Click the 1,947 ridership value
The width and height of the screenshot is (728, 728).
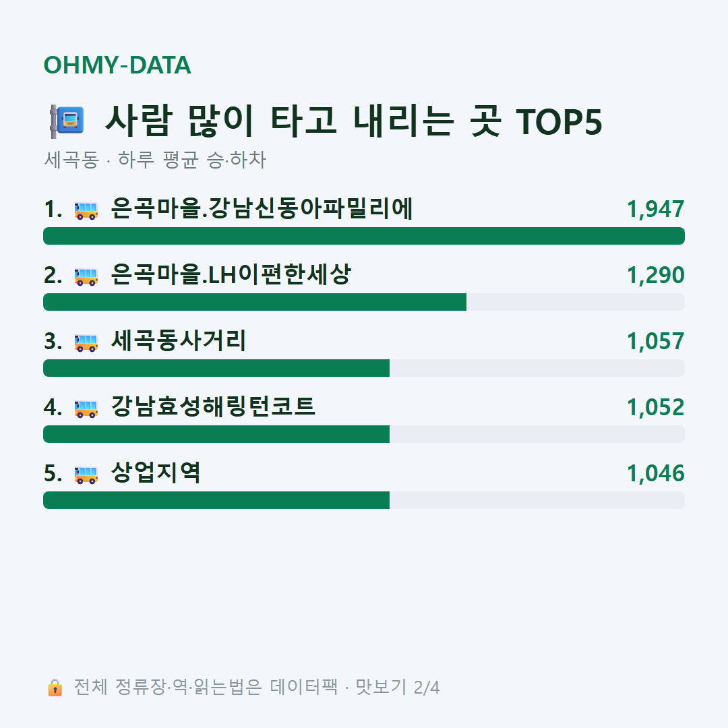coord(656,209)
